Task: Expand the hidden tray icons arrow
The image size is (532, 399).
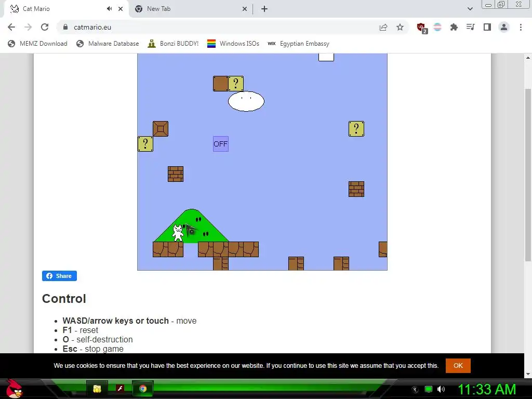Action: coord(415,390)
